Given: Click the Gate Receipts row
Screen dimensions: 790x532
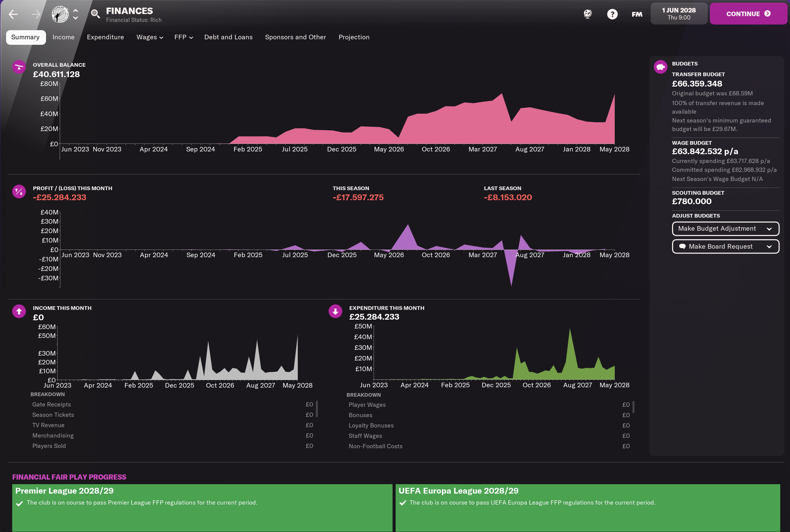Looking at the screenshot, I should 173,404.
